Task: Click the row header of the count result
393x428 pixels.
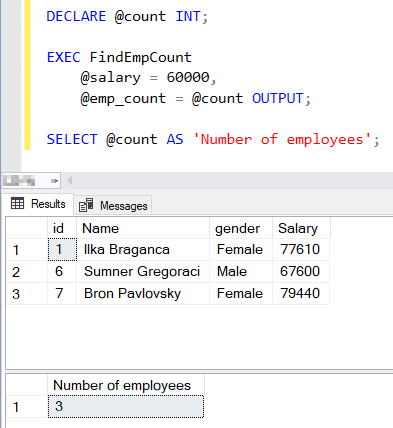Action: 27,407
